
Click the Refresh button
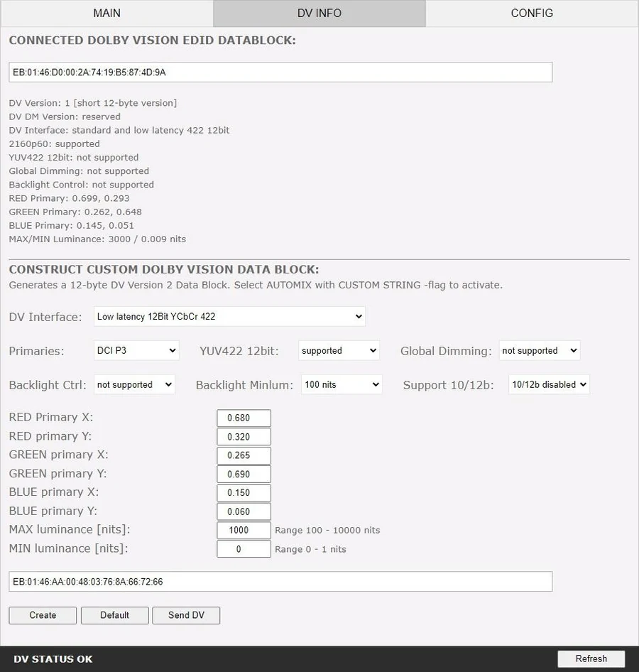click(591, 659)
